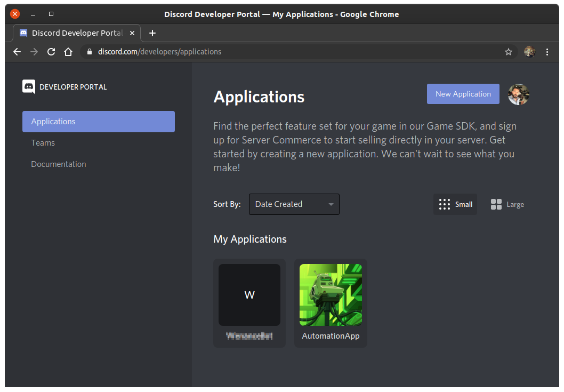Open Teams in the sidebar
This screenshot has height=392, width=564.
43,143
